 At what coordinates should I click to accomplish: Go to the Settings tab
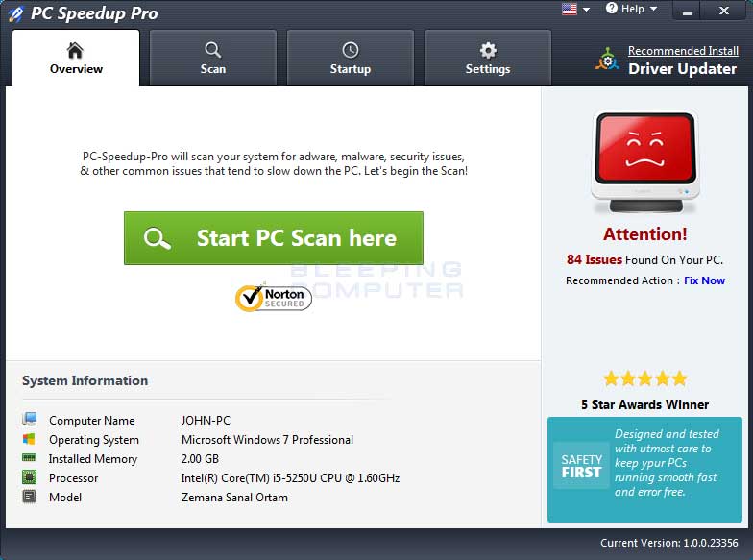click(488, 58)
